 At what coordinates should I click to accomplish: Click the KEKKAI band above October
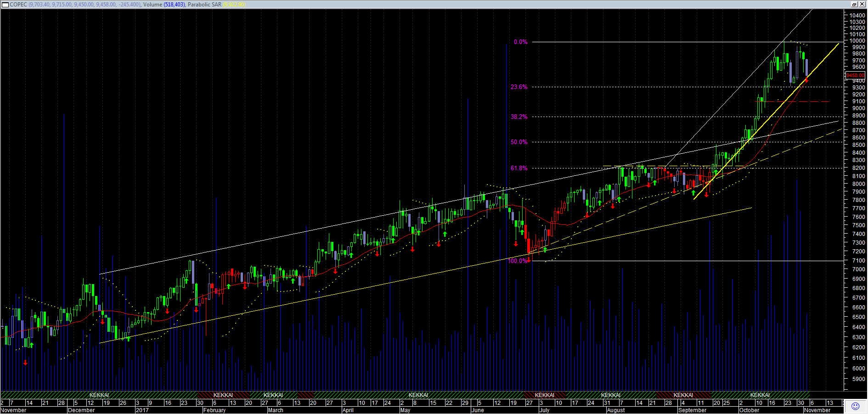coord(760,395)
